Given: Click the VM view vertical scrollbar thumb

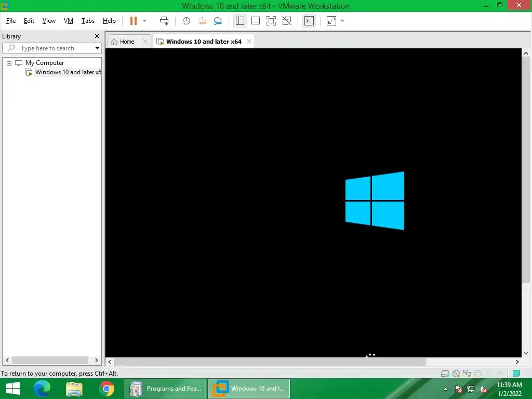Looking at the screenshot, I should coord(526,170).
